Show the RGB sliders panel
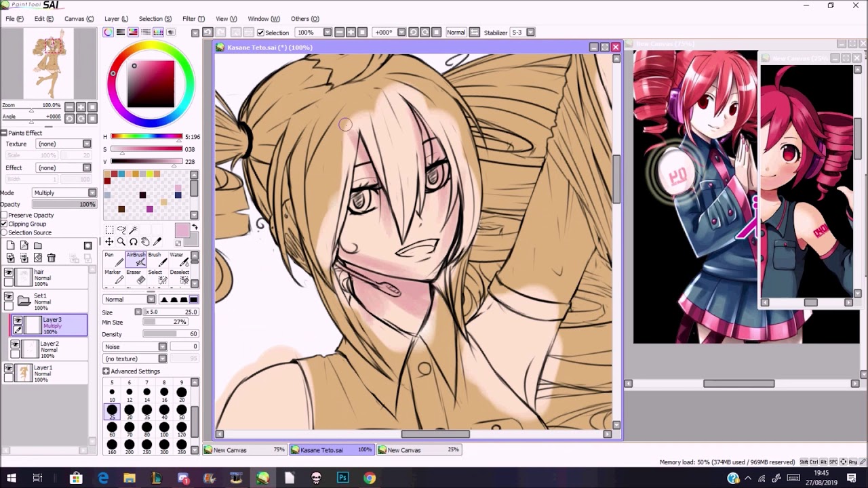This screenshot has width=868, height=488. [121, 33]
